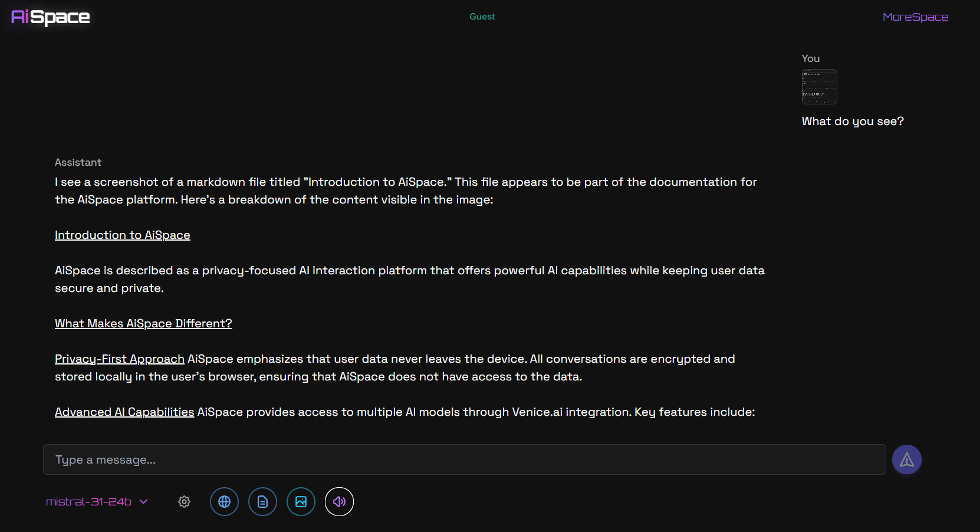Click the document attach icon
Screen dimensions: 980x532
(x=262, y=502)
